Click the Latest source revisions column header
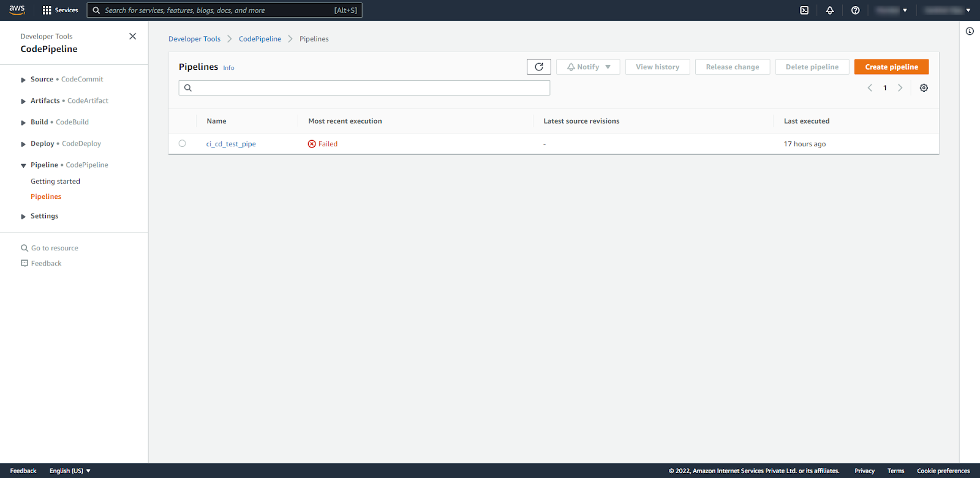Viewport: 980px width, 478px height. coord(581,121)
